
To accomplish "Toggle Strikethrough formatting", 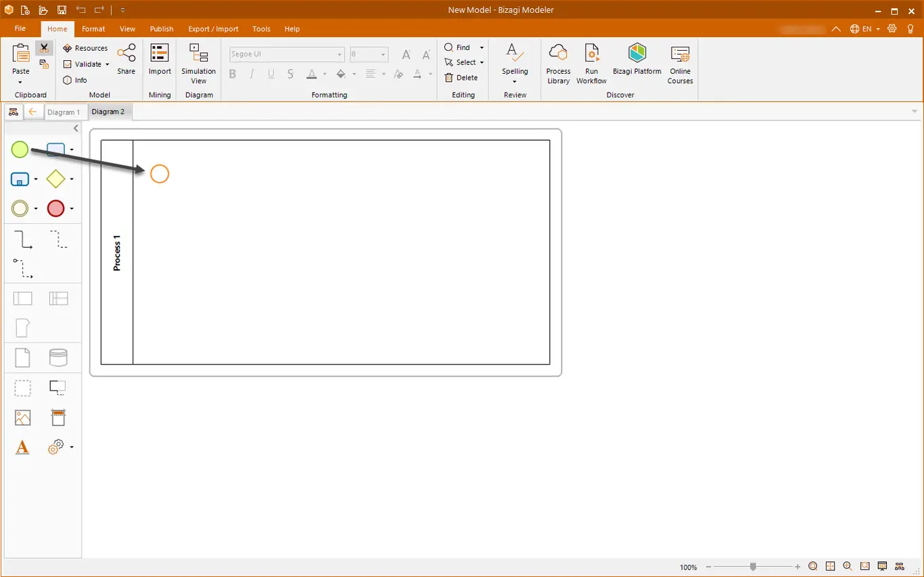I will [x=290, y=74].
